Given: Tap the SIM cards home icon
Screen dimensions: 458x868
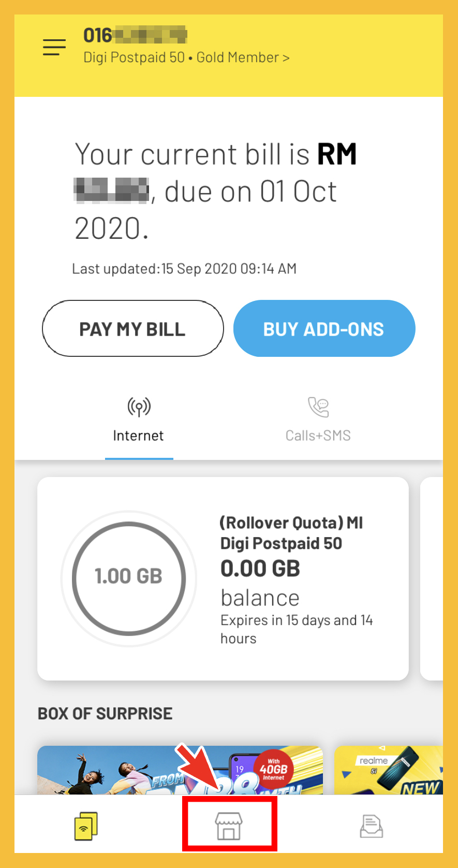Looking at the screenshot, I should tap(86, 825).
